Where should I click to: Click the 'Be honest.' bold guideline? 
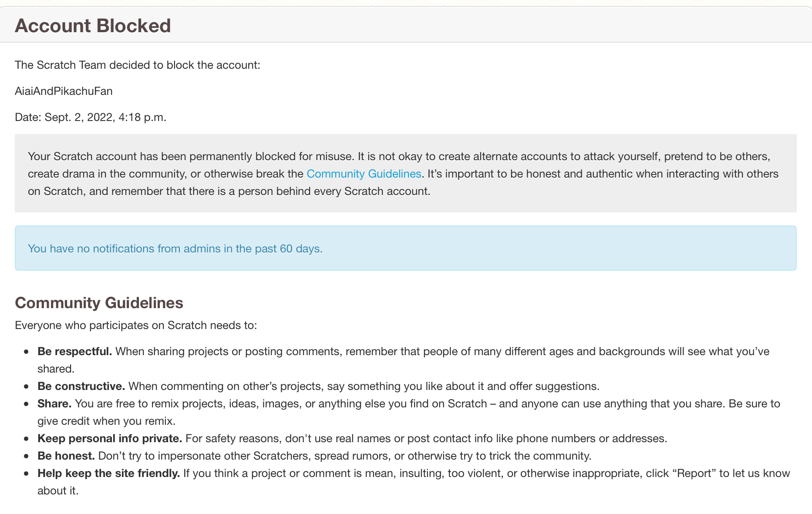(66, 456)
